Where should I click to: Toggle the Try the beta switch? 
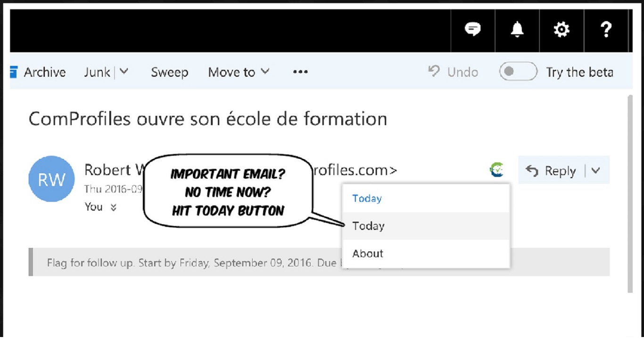click(518, 72)
